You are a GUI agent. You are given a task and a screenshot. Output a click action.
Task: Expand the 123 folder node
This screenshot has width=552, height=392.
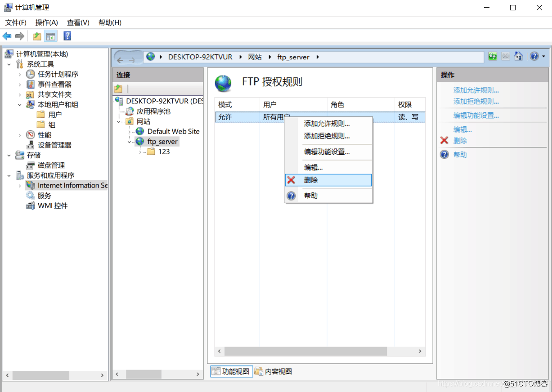tap(140, 152)
